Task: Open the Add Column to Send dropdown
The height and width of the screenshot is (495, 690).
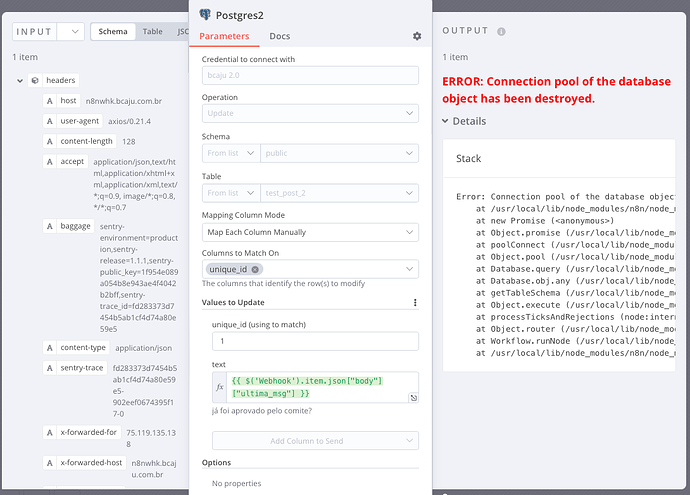Action: [x=315, y=441]
